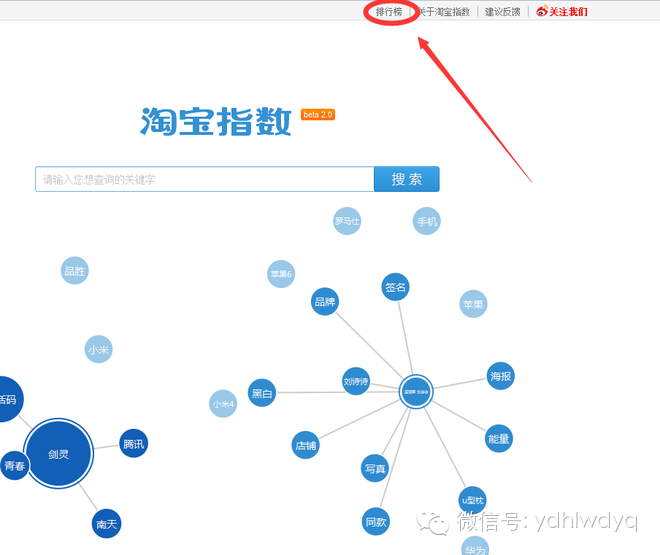The image size is (660, 555).
Task: Open the 排行榜 ranking link
Action: (x=389, y=12)
